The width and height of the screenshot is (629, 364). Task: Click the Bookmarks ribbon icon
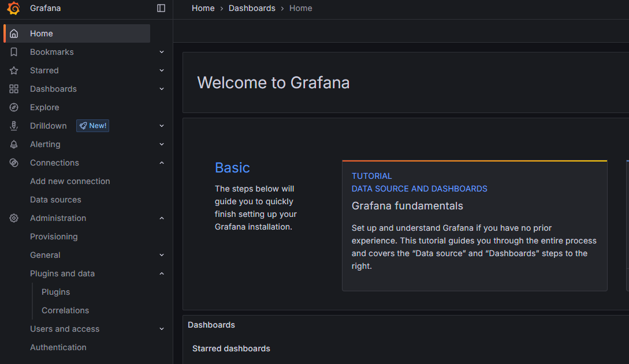pos(14,52)
